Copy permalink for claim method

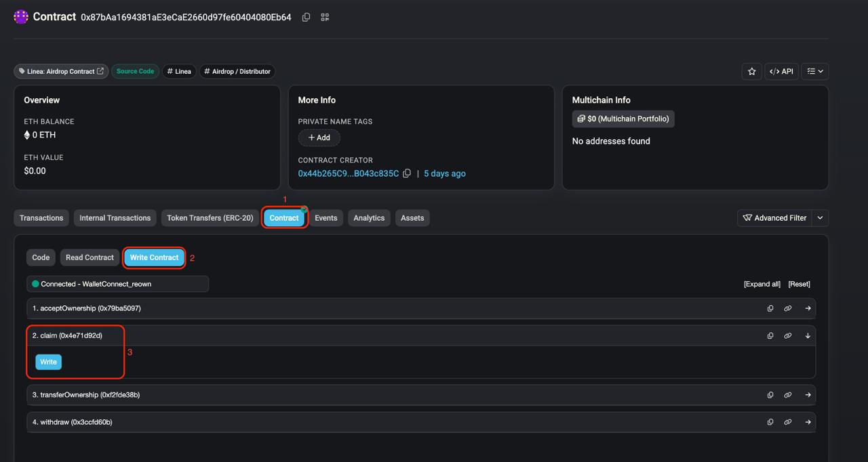(788, 335)
